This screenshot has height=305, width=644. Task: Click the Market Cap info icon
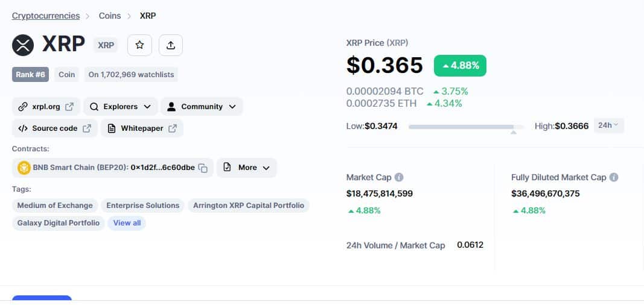point(399,177)
